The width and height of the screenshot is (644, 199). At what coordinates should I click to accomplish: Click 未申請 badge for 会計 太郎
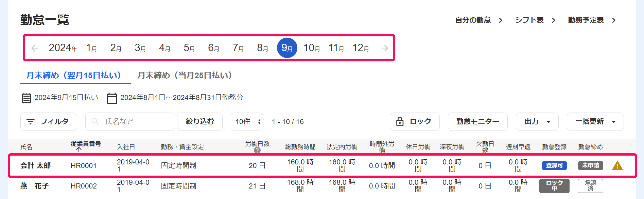[x=591, y=165]
